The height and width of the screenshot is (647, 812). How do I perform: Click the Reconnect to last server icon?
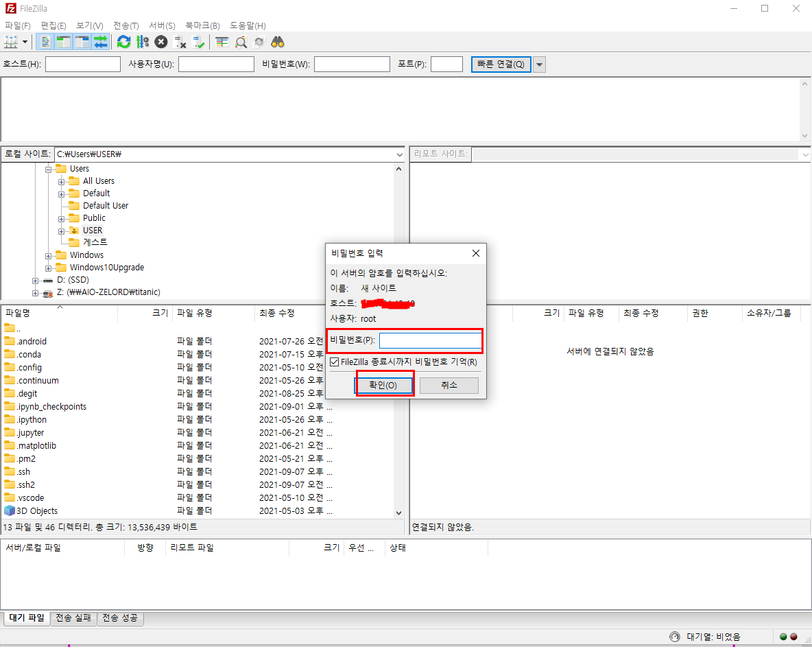(x=198, y=42)
